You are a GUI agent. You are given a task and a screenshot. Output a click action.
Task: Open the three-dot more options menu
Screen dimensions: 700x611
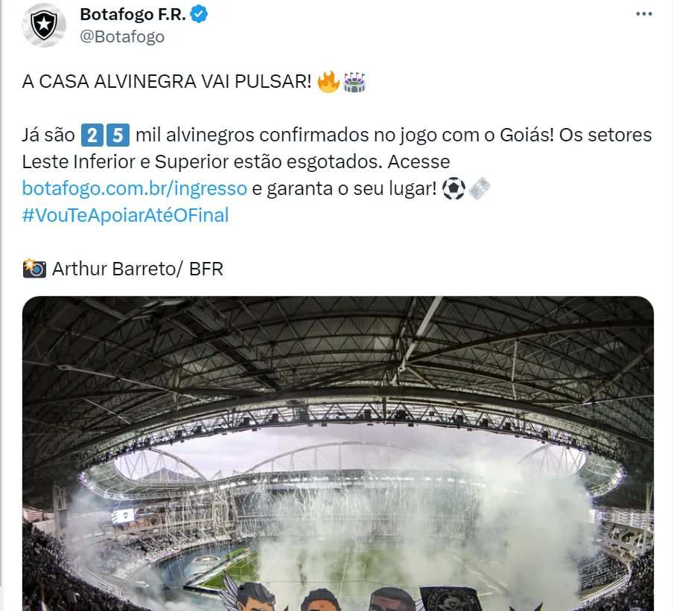(643, 14)
